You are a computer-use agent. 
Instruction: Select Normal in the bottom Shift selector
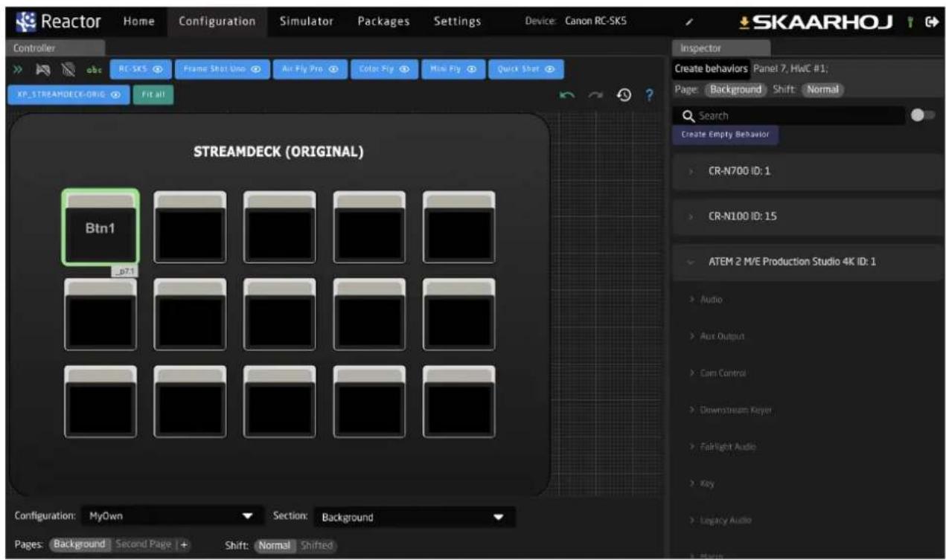click(x=275, y=545)
